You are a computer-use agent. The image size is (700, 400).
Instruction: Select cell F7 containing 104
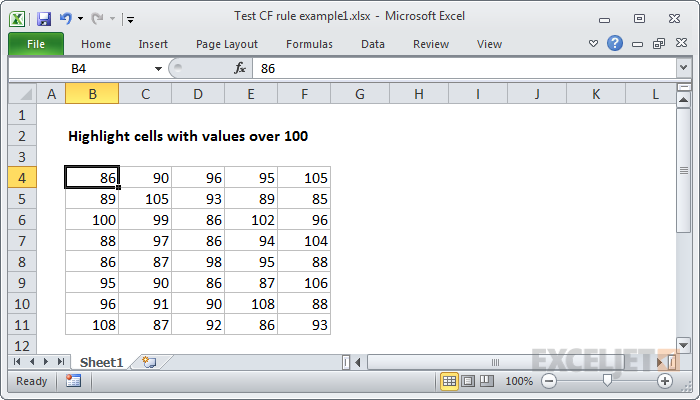click(304, 241)
